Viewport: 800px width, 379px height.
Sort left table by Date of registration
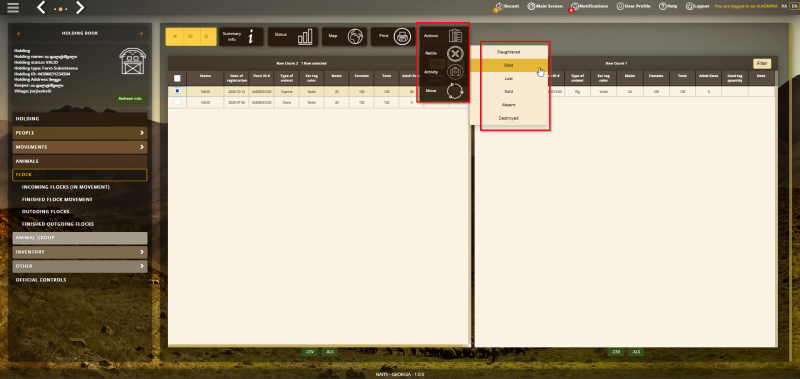pyautogui.click(x=236, y=78)
